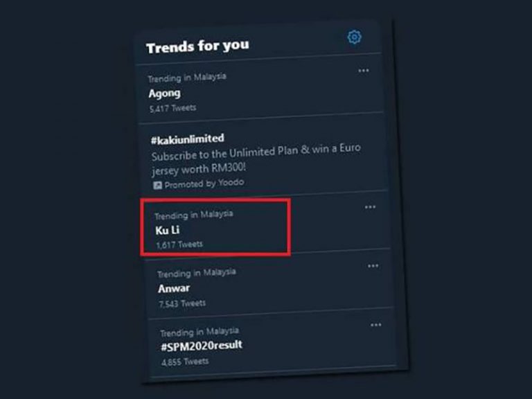Click the 4,855 Tweets count

(186, 361)
